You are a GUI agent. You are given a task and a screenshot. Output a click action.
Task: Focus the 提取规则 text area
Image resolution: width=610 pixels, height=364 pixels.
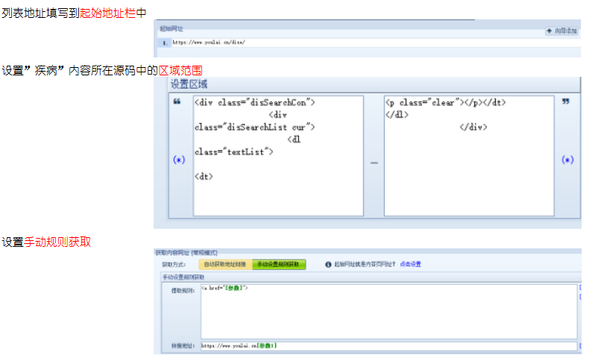[x=388, y=310]
